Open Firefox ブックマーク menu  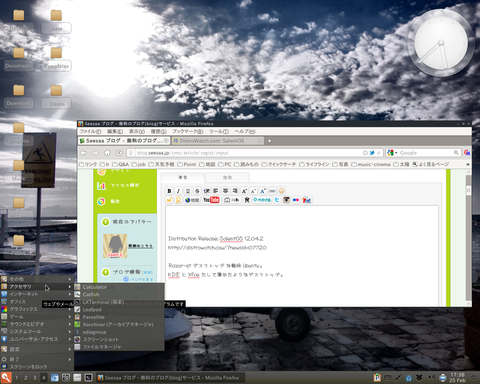pyautogui.click(x=188, y=132)
